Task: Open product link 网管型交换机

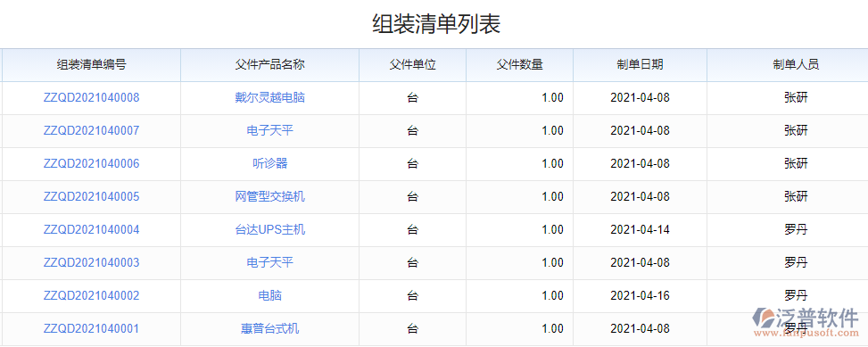Action: coord(270,196)
